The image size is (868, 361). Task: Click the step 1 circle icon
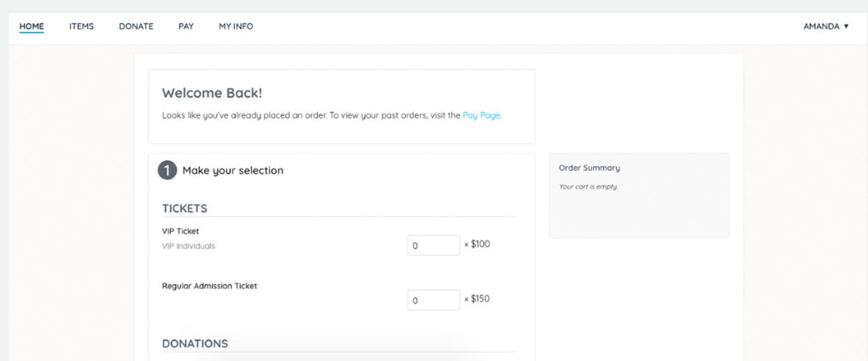pos(167,170)
